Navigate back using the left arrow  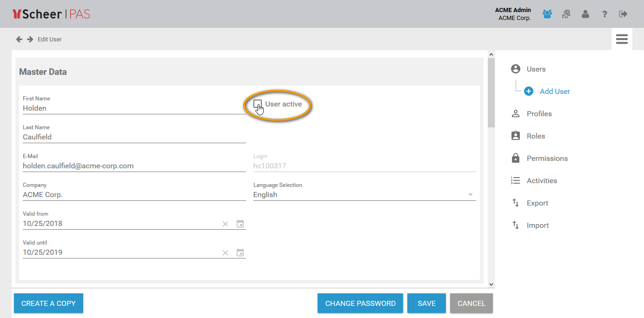(19, 40)
